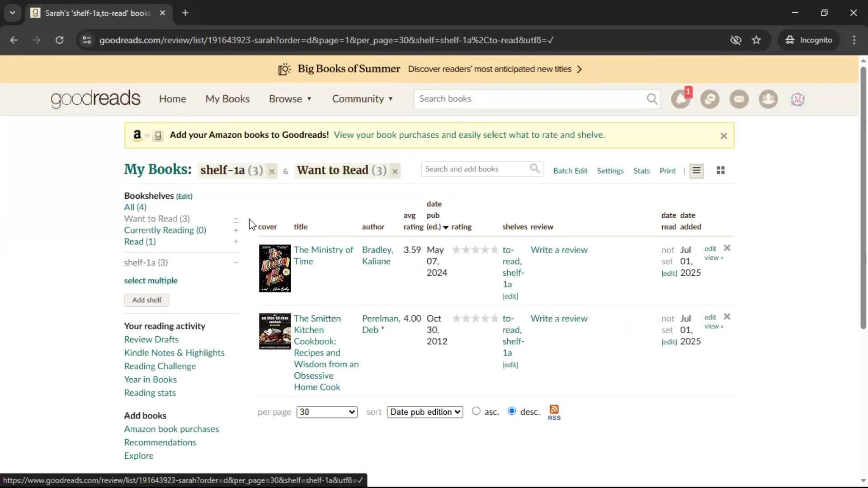Click the page vertical scrollbar

pos(863,197)
